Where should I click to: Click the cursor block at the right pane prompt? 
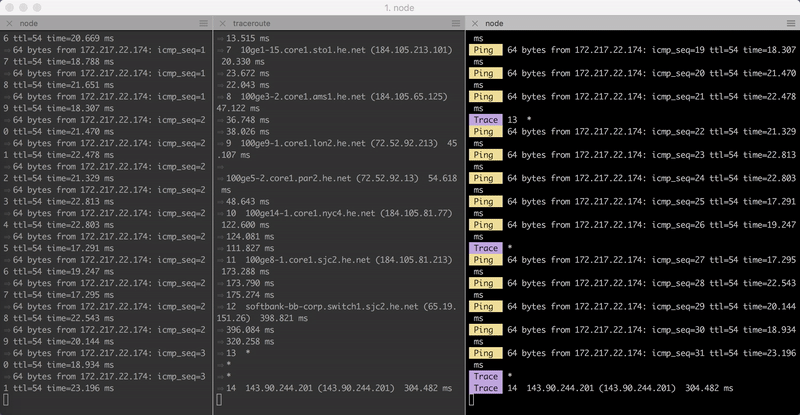[471, 400]
